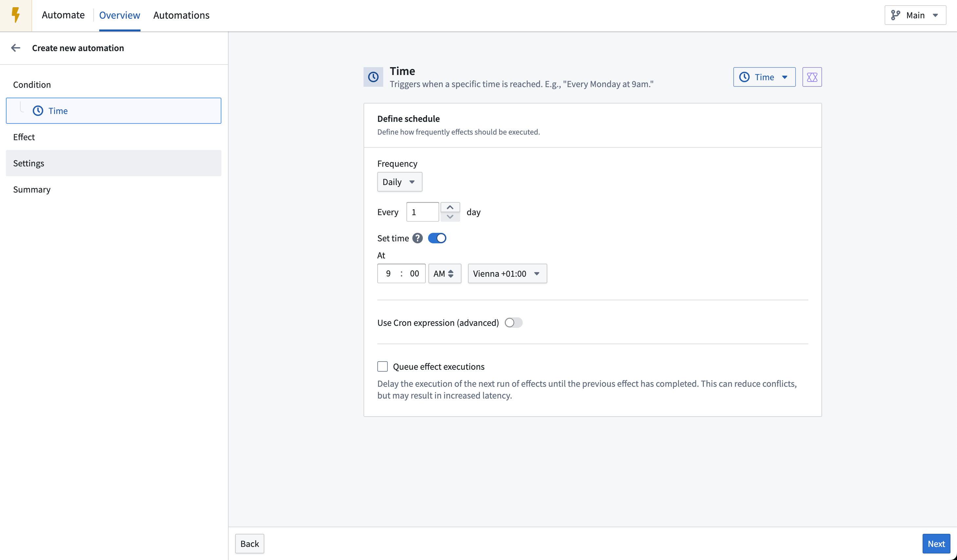The width and height of the screenshot is (957, 560).
Task: Open the Vienna +01:00 timezone dropdown
Action: [x=507, y=273]
